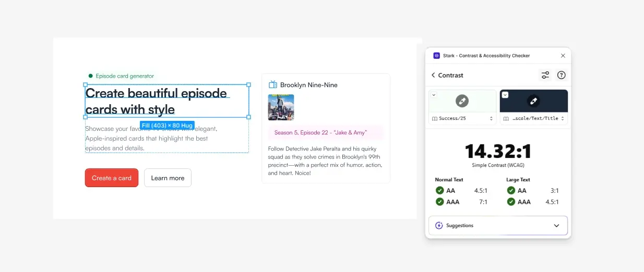The width and height of the screenshot is (644, 272).
Task: Open the help question mark icon
Action: click(562, 75)
